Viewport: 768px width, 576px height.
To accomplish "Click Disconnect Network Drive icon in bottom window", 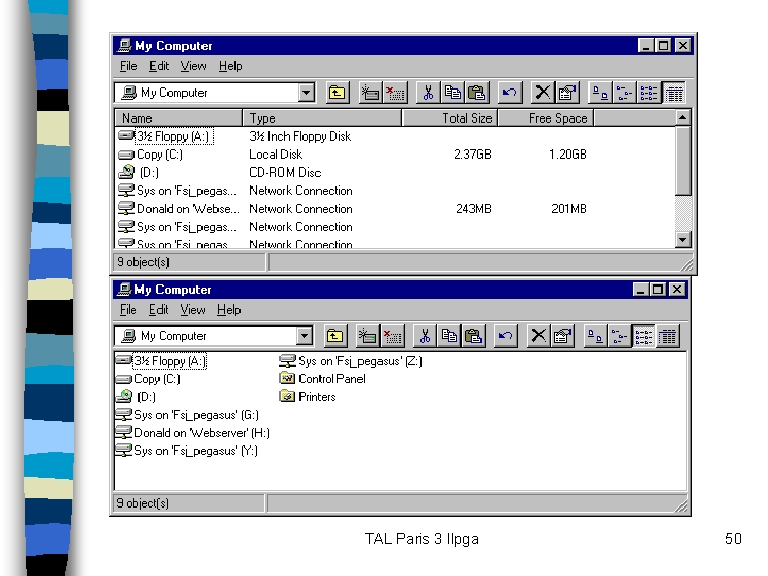I will click(x=392, y=336).
